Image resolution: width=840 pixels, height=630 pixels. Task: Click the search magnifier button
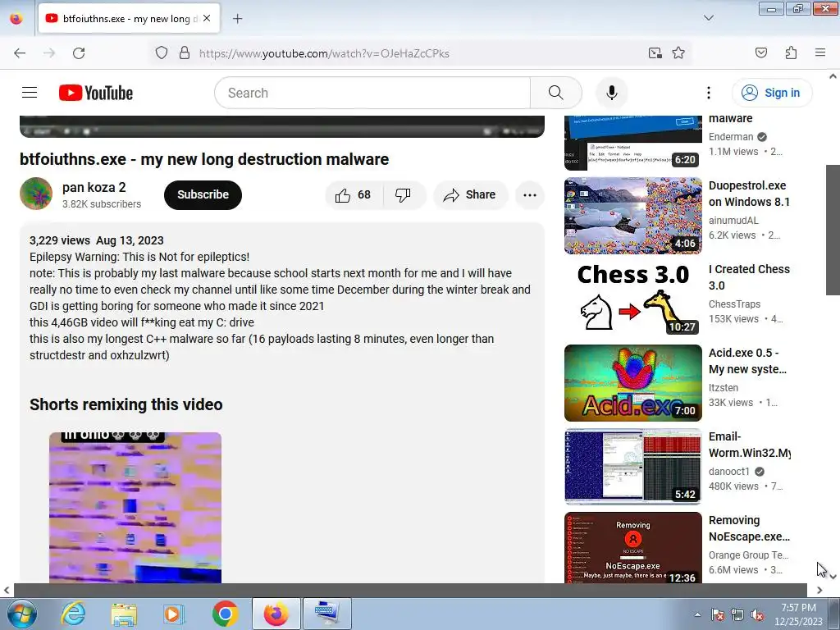(555, 93)
